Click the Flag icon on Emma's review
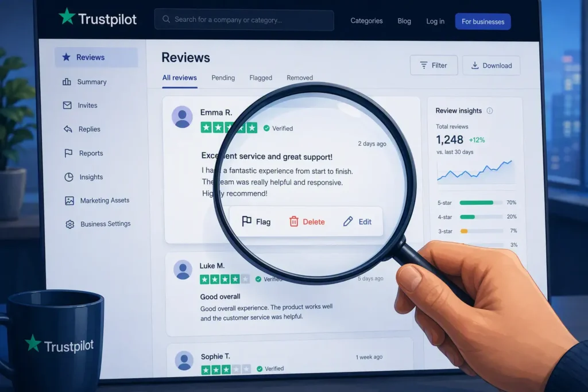 (246, 221)
